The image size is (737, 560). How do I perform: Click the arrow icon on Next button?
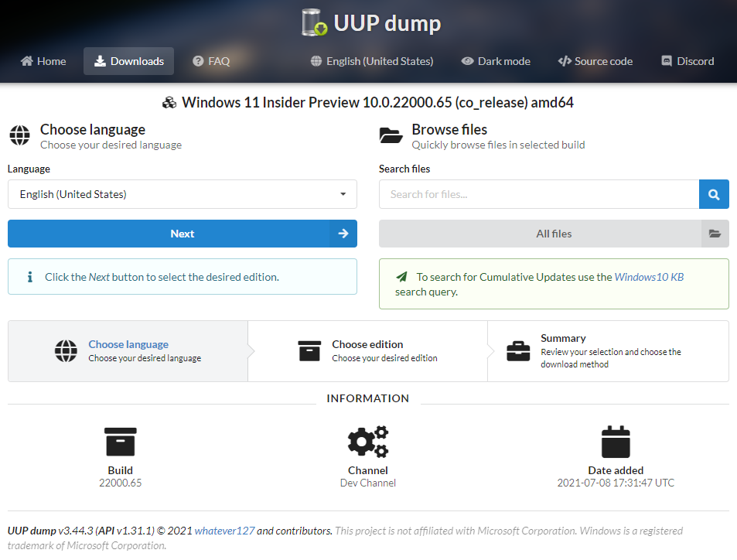tap(343, 234)
